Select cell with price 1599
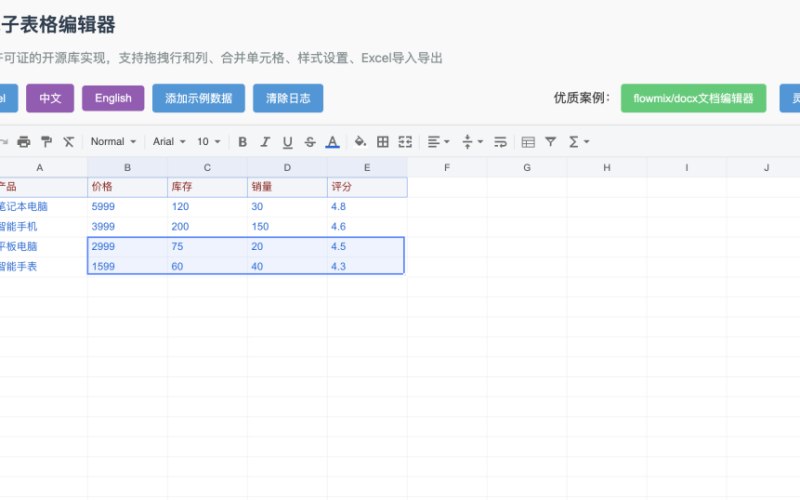Image resolution: width=800 pixels, height=500 pixels. [x=127, y=266]
